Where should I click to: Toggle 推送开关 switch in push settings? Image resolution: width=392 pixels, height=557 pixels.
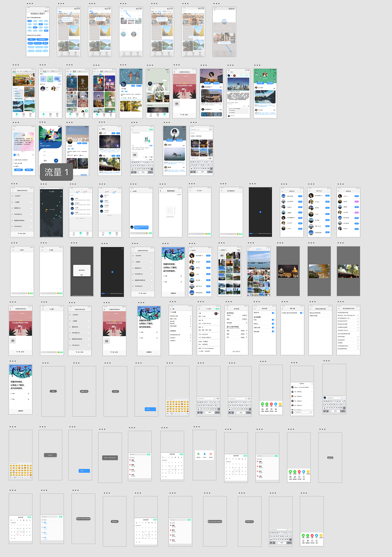(273, 313)
